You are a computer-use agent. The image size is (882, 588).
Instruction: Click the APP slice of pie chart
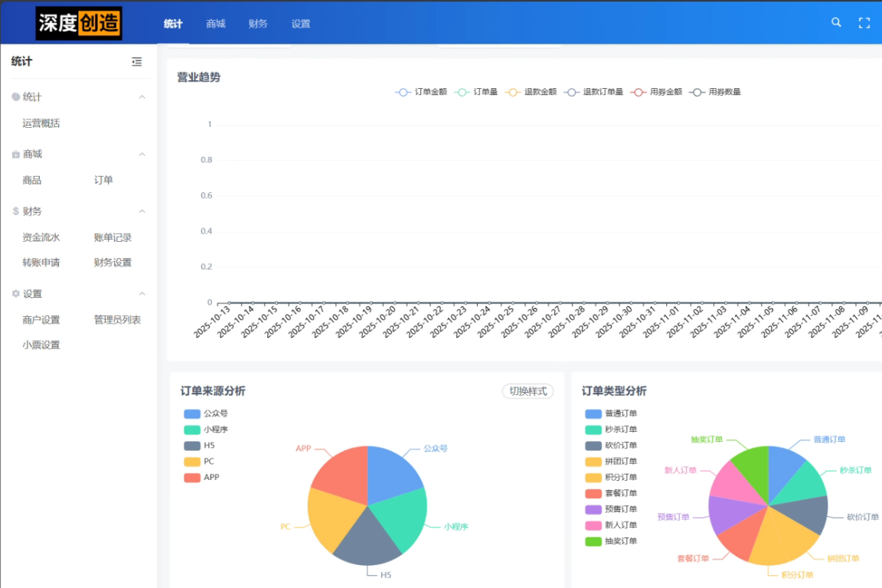click(342, 472)
